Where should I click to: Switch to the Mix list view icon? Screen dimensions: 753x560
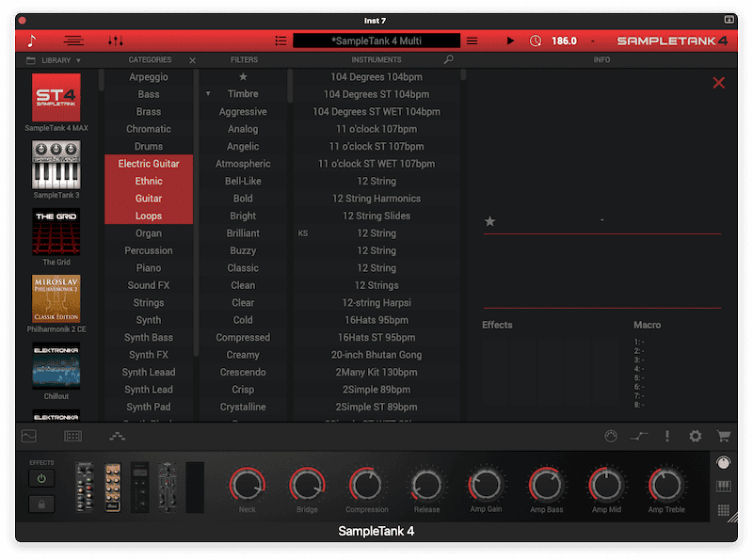coord(73,40)
